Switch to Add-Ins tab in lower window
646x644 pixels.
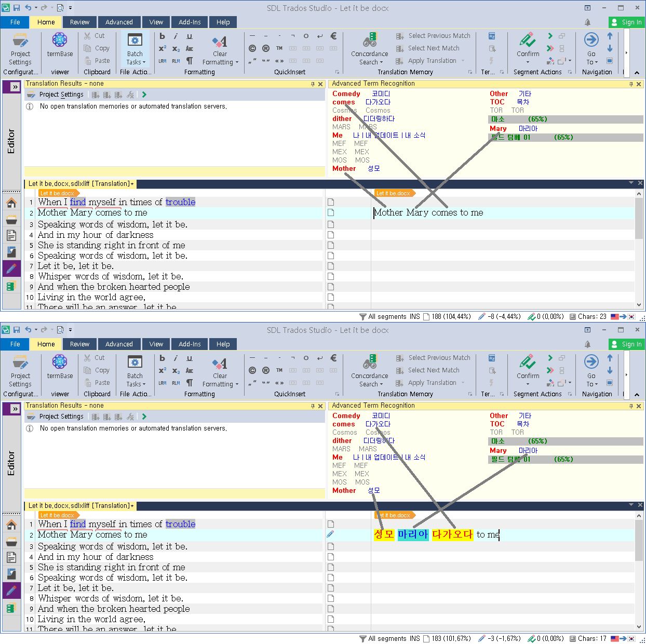[190, 344]
